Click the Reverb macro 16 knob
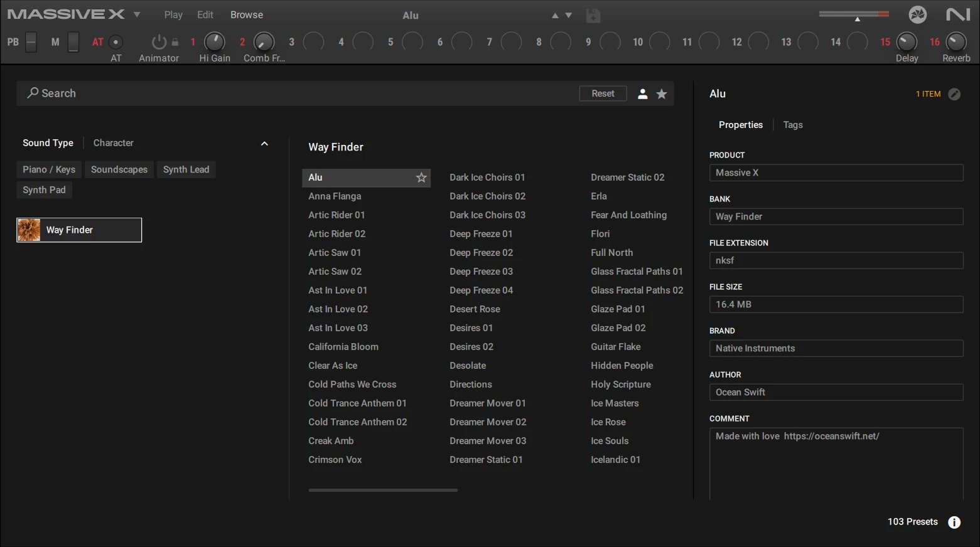Viewport: 980px width, 547px height. pos(956,42)
